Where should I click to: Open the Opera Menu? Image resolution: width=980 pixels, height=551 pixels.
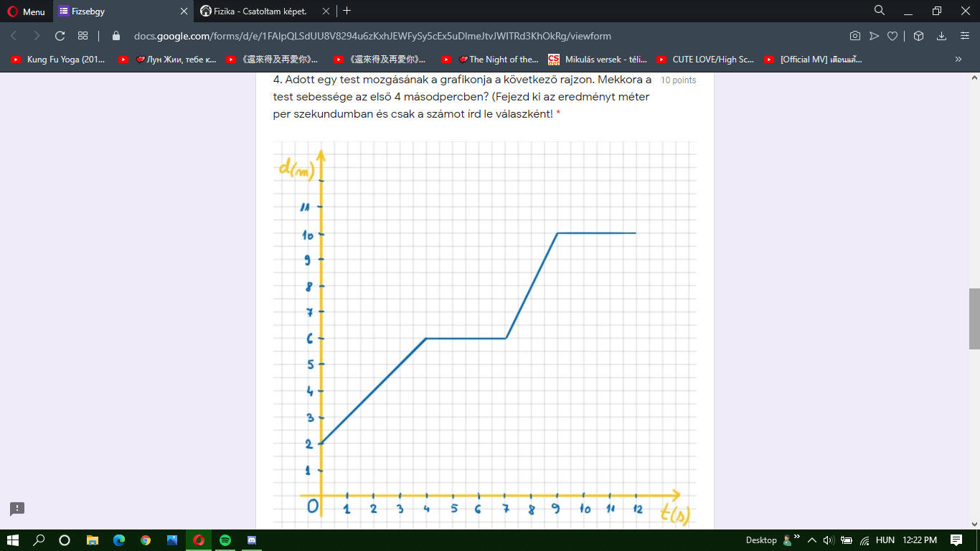[x=26, y=11]
